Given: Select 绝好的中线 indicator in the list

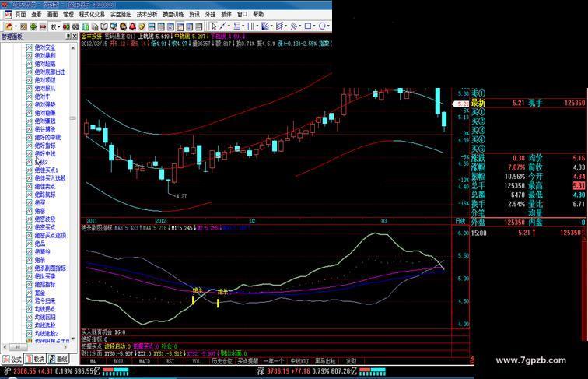Looking at the screenshot, I should pos(47,137).
